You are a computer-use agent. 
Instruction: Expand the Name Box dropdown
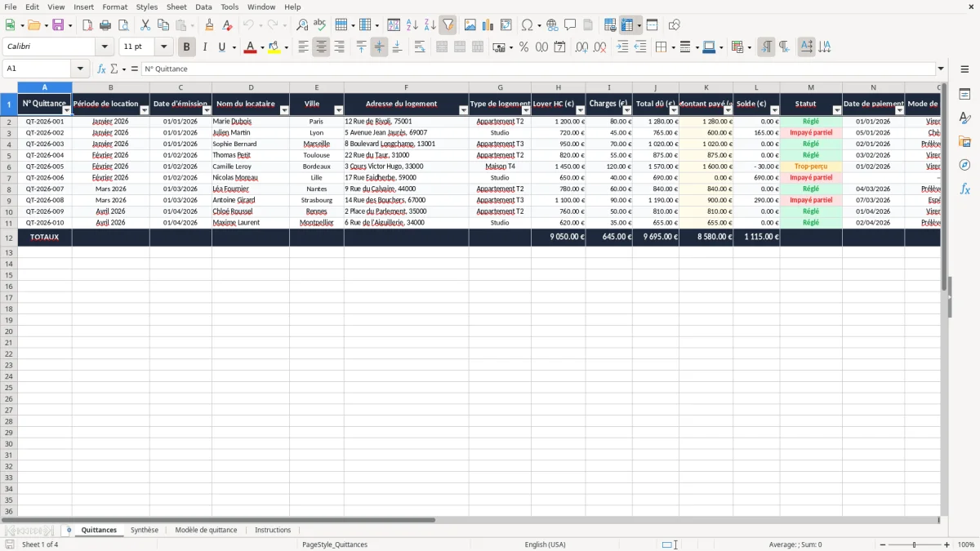tap(80, 69)
